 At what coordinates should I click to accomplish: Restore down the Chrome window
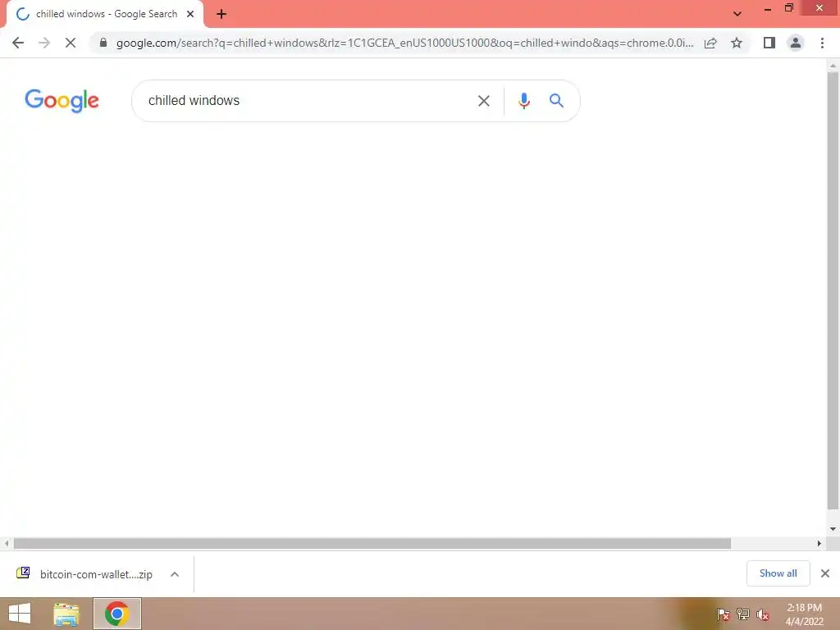(789, 8)
